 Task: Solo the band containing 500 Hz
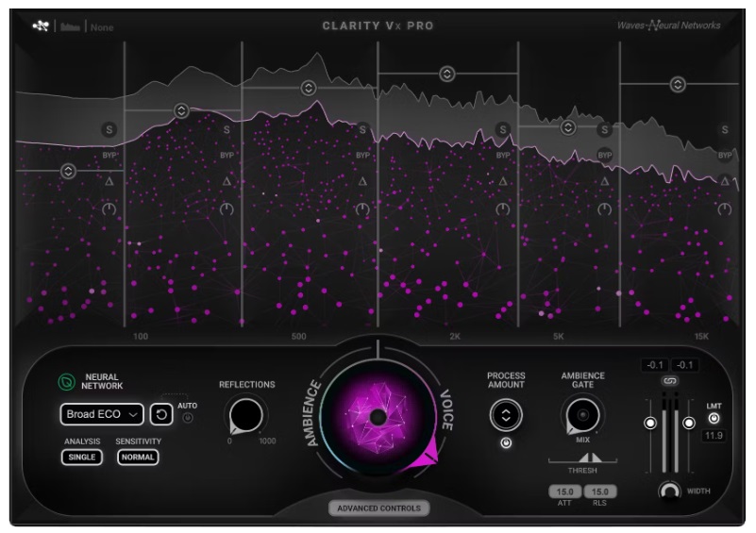pyautogui.click(x=362, y=129)
